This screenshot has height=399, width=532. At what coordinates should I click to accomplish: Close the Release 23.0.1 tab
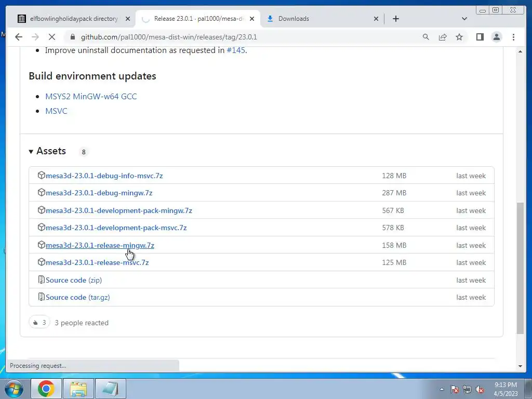[252, 19]
